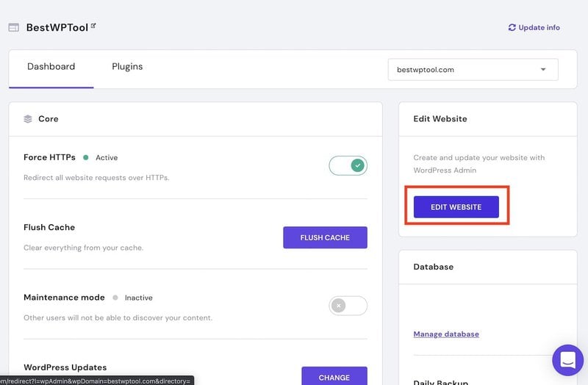Viewport: 588px width, 385px height.
Task: Click the Update info link text
Action: (539, 27)
